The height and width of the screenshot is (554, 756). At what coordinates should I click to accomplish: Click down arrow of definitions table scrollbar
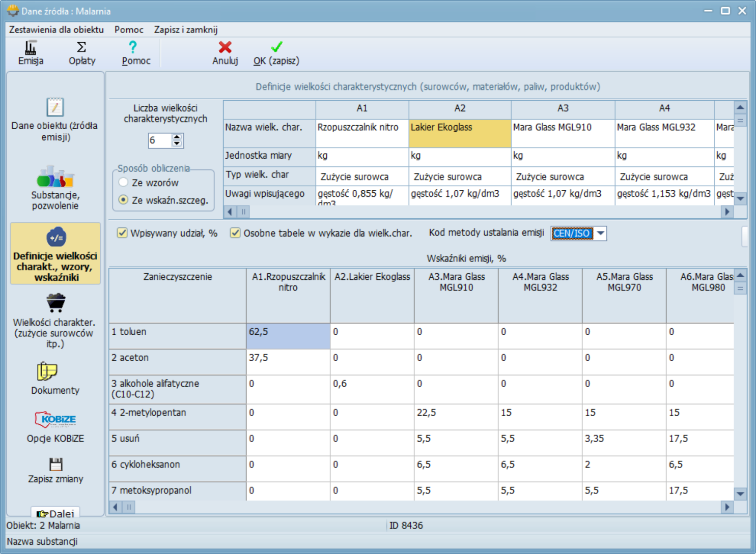point(741,199)
